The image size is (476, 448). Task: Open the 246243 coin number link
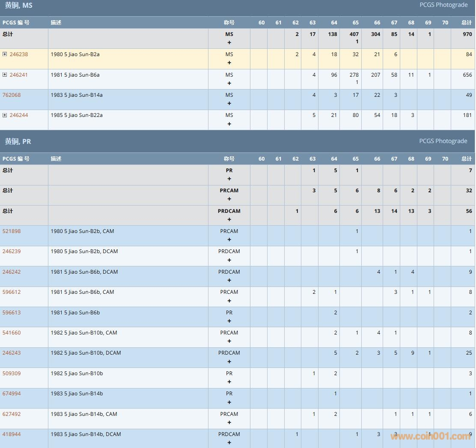12,353
